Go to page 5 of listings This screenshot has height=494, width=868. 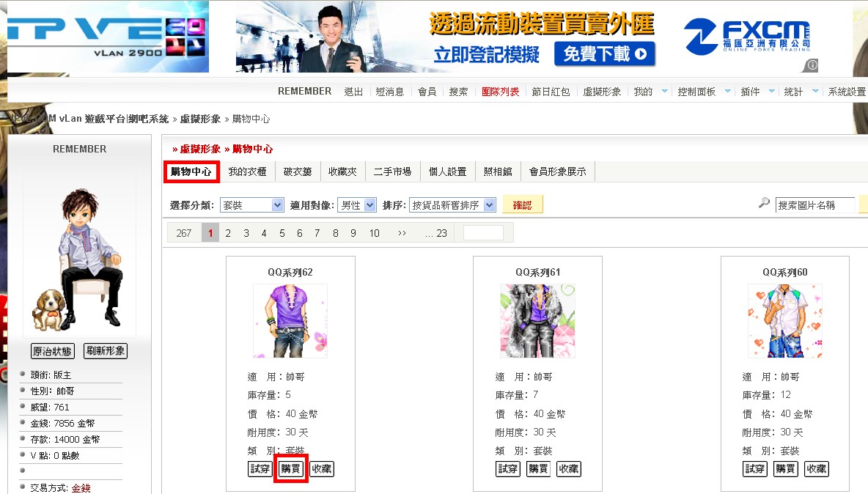[x=282, y=234]
